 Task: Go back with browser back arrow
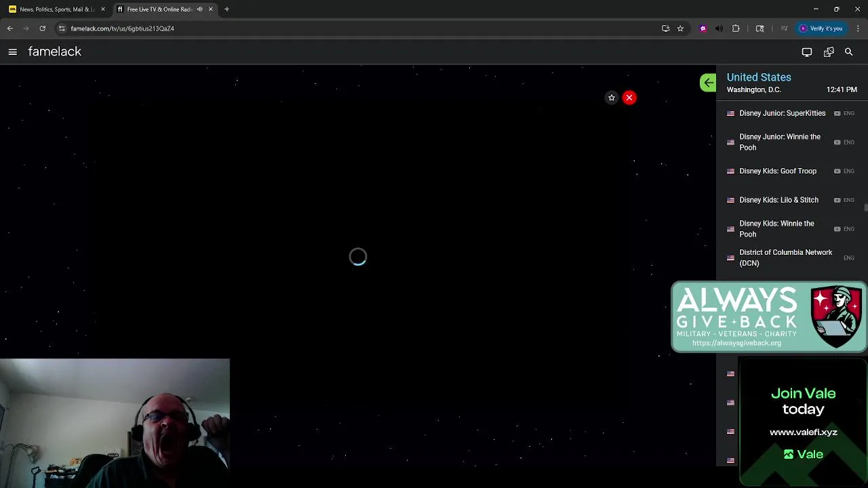(x=9, y=28)
